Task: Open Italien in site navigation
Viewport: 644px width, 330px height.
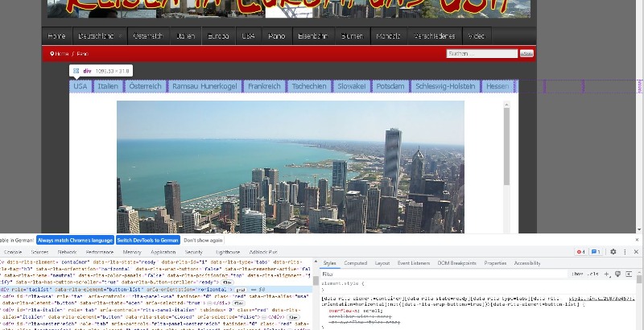Action: pyautogui.click(x=186, y=36)
